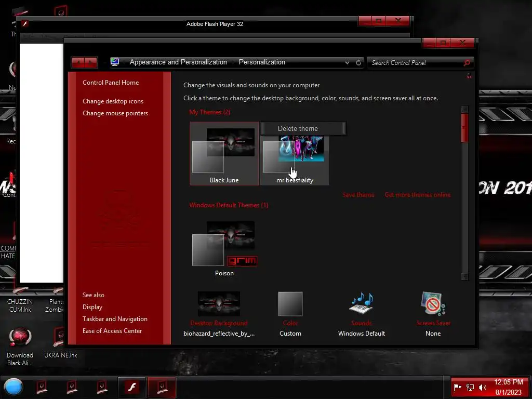Apply the Poison default theme
This screenshot has height=399, width=532.
coord(224,249)
